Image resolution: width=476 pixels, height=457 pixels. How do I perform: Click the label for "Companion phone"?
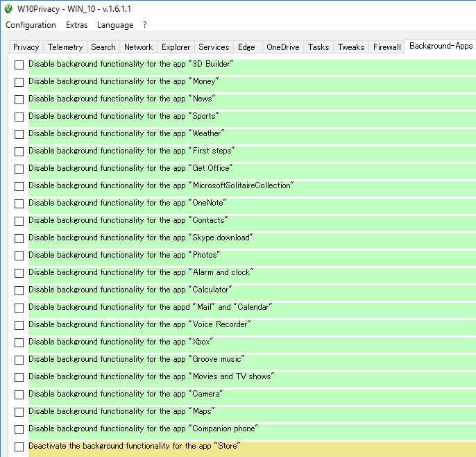143,429
